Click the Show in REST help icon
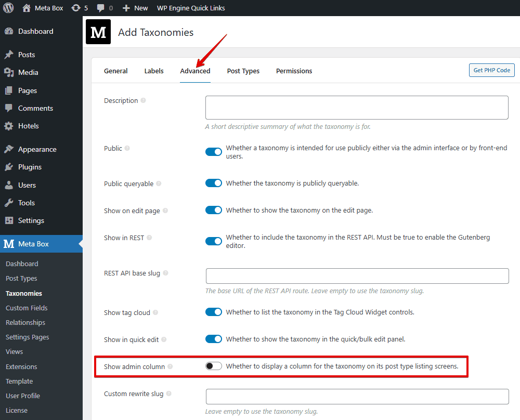This screenshot has height=420, width=520. pos(150,237)
